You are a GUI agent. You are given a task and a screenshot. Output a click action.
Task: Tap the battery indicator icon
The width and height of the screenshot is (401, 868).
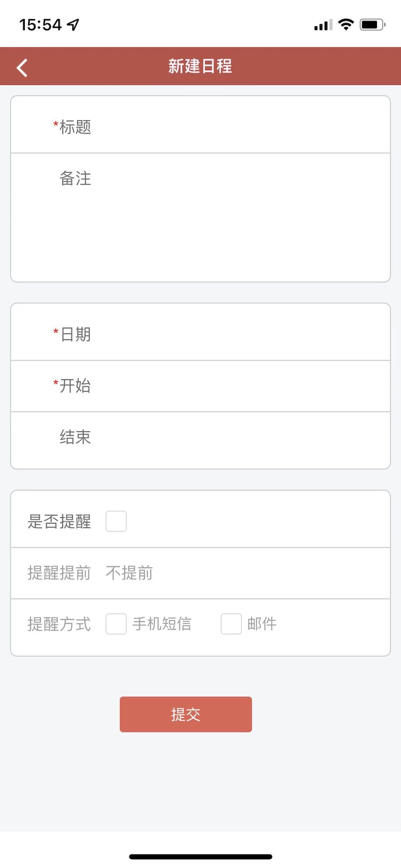(372, 24)
